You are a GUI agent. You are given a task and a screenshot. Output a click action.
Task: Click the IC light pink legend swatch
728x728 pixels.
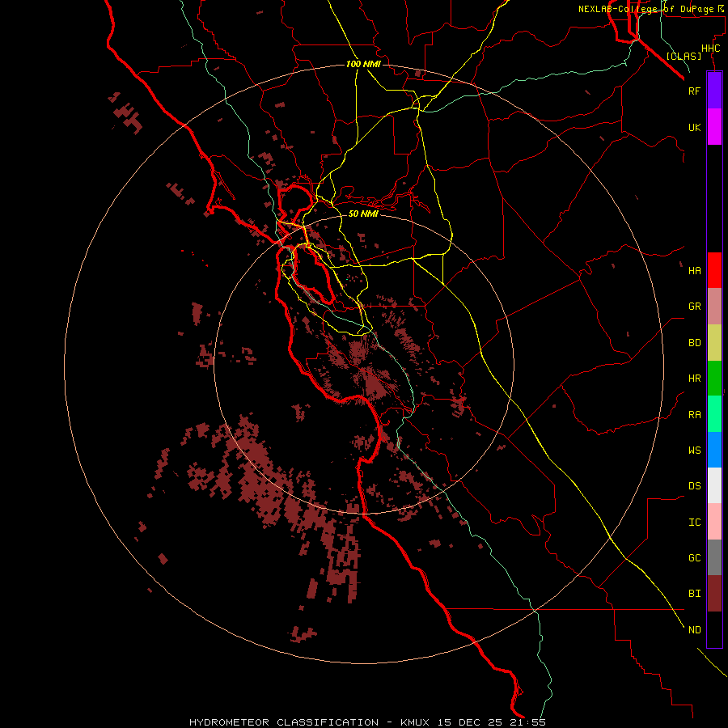pos(714,522)
